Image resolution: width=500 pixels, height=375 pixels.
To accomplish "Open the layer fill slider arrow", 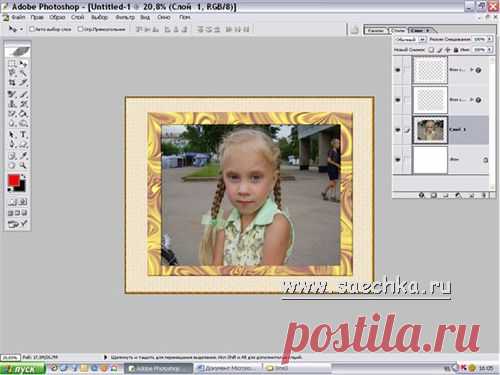I will coord(490,50).
